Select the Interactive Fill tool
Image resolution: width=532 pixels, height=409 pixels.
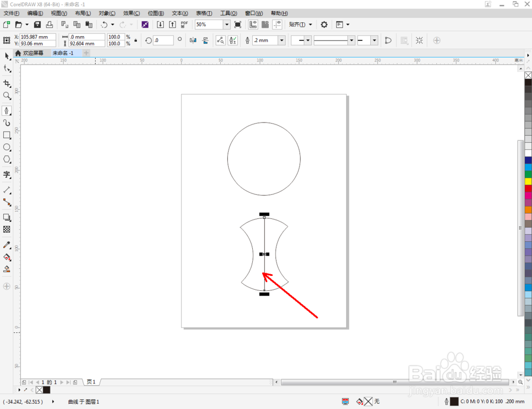pos(7,257)
